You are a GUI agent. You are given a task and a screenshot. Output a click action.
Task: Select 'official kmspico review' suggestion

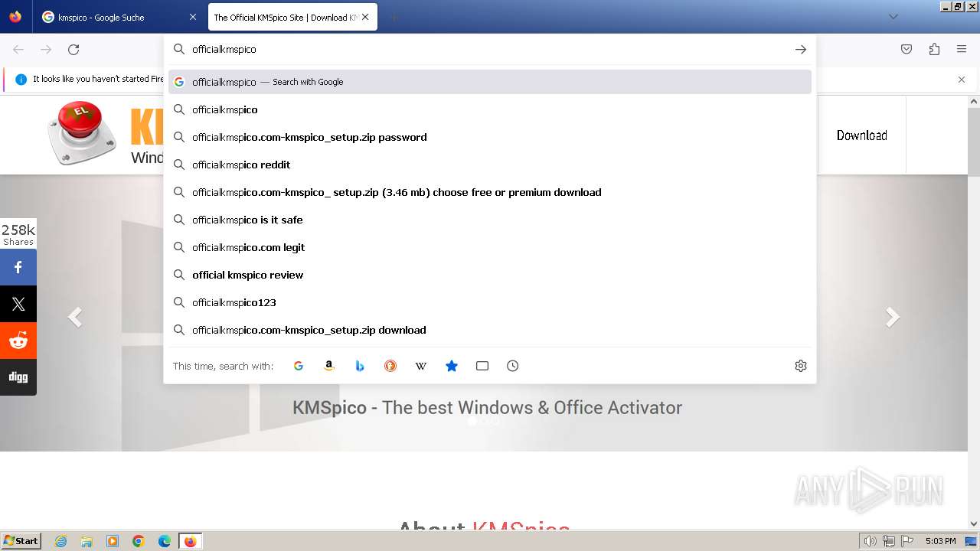[x=490, y=275]
